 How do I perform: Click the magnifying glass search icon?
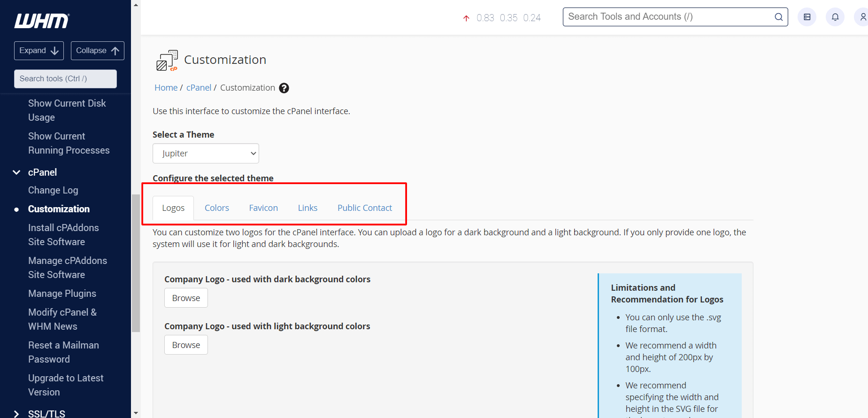778,16
